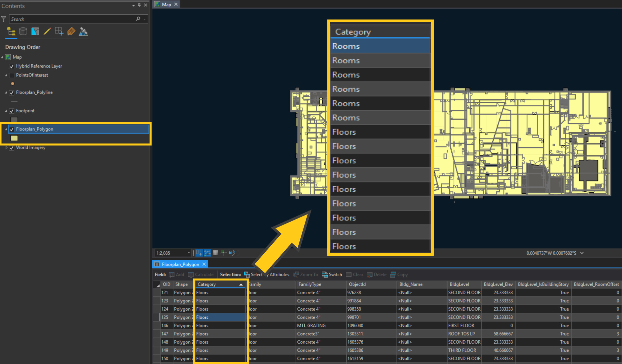Click the Switch selection button
This screenshot has height=364, width=622.
(x=332, y=274)
